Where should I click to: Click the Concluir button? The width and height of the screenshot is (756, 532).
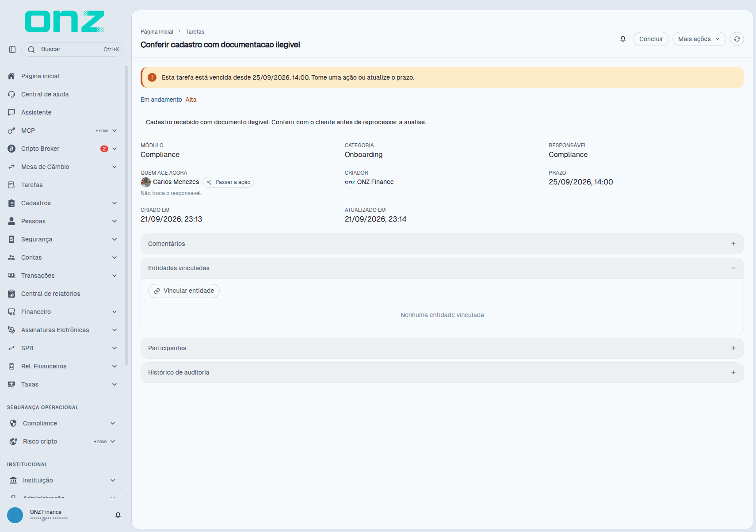point(651,39)
